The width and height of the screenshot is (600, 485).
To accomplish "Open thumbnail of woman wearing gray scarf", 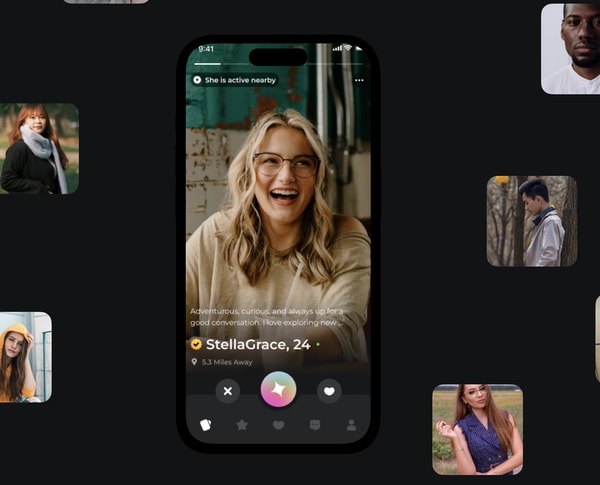I will pyautogui.click(x=39, y=149).
